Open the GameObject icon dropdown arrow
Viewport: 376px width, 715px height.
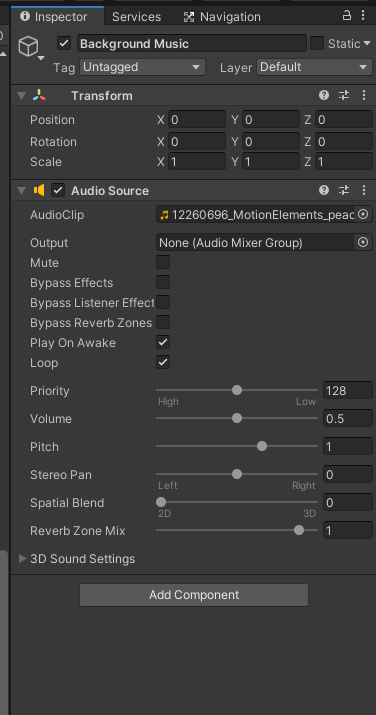[41, 58]
